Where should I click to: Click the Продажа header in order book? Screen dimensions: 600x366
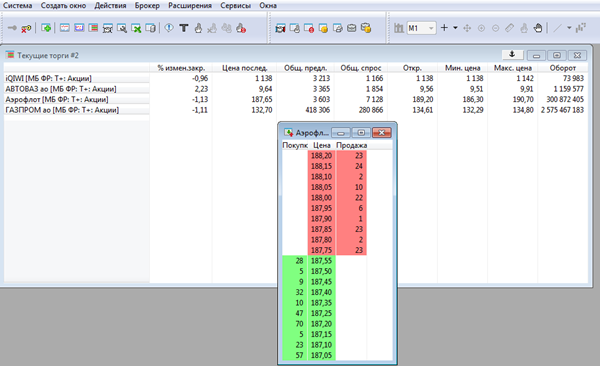(351, 145)
